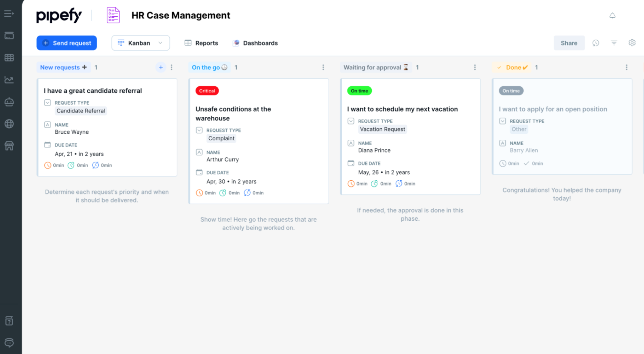Expand the sidebar with hamburger menu icon

coord(9,14)
